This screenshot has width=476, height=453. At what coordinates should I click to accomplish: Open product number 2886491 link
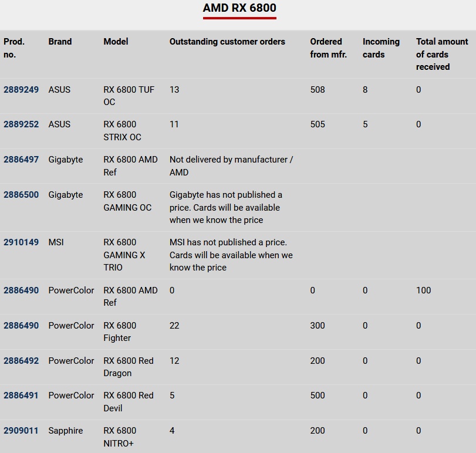[21, 395]
